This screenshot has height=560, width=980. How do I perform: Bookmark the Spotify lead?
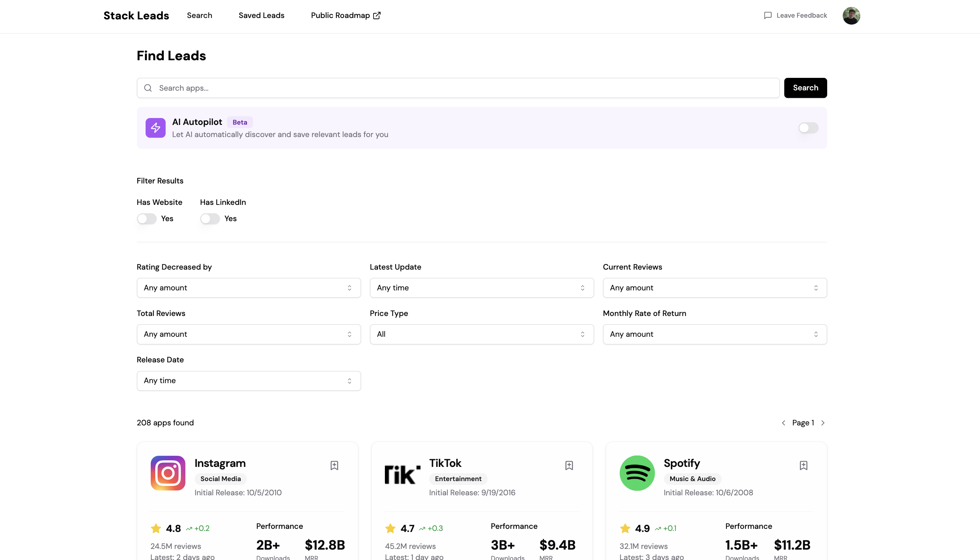(x=803, y=466)
